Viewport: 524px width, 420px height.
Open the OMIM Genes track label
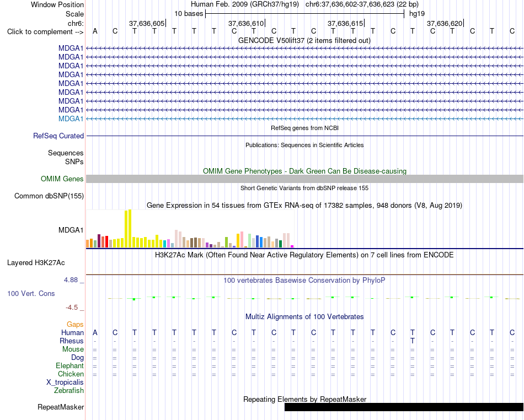62,179
